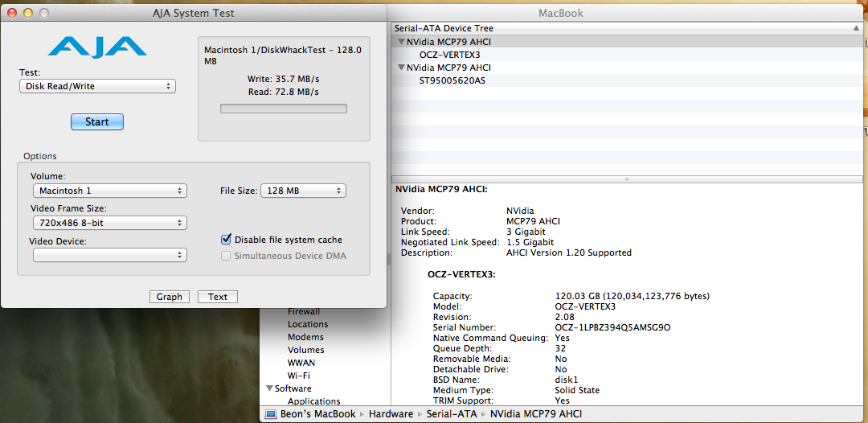Viewport: 868px width, 423px height.
Task: Select Firewall in the MacBook sidebar
Action: [x=304, y=311]
